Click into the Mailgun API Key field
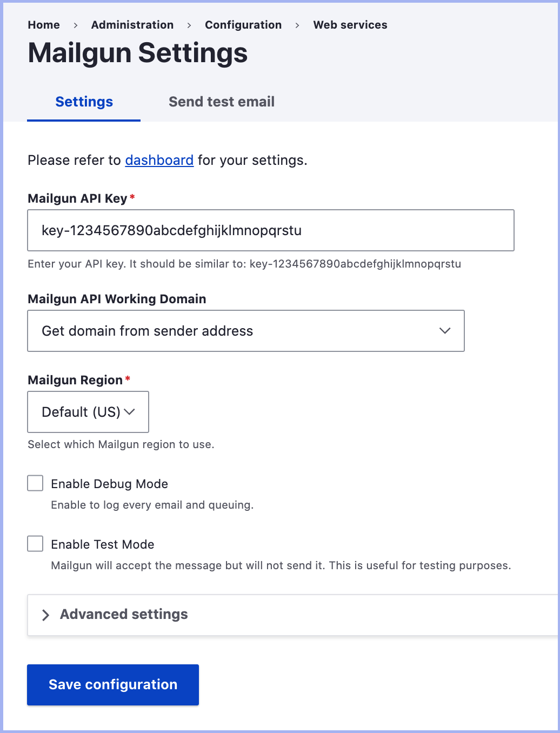Screen dimensions: 560x733 coord(270,230)
